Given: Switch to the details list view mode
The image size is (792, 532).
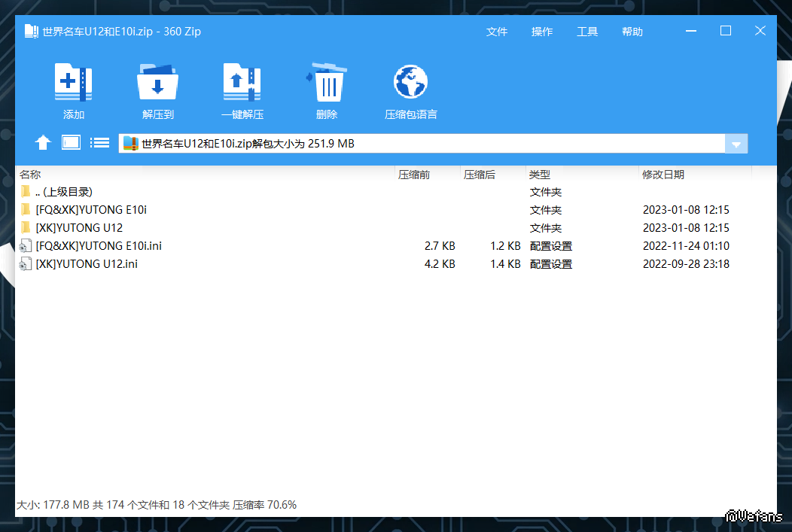Looking at the screenshot, I should [x=100, y=143].
